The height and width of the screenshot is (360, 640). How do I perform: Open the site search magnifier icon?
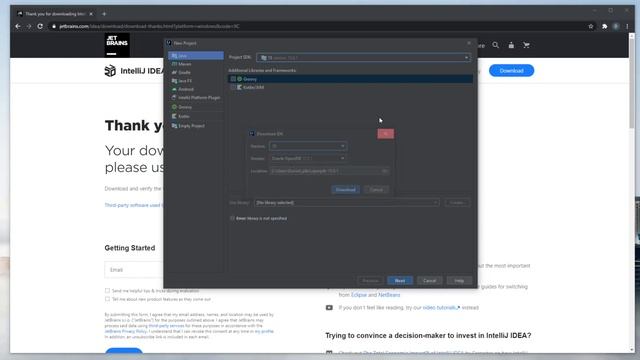coord(496,45)
